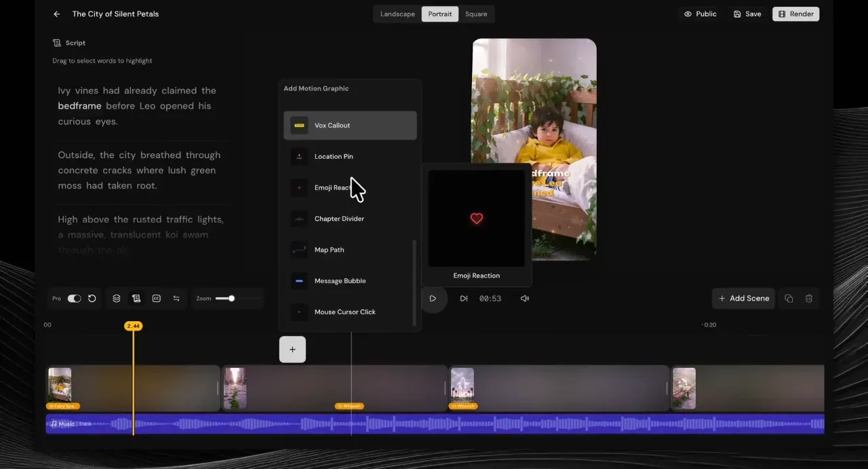Duplicate scene using the copy icon
Image resolution: width=868 pixels, height=469 pixels.
(x=789, y=298)
